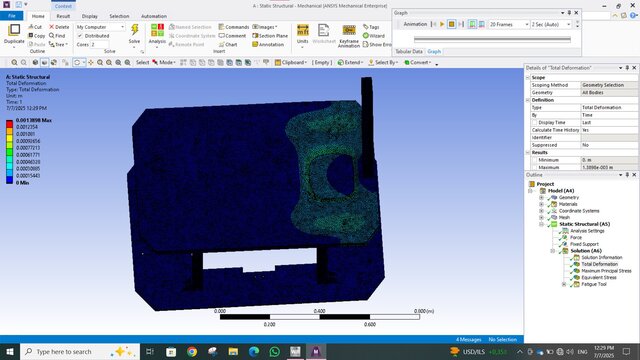Click the Copy command
640x360 pixels.
36,36
